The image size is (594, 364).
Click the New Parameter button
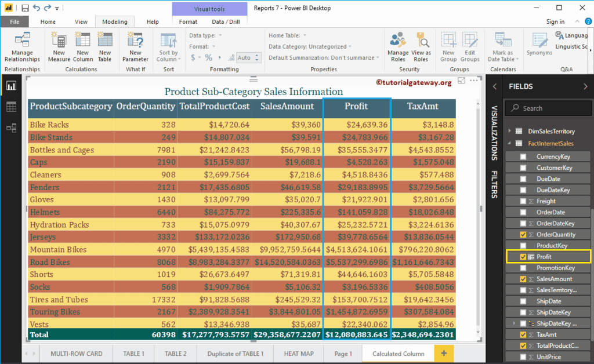[x=135, y=46]
